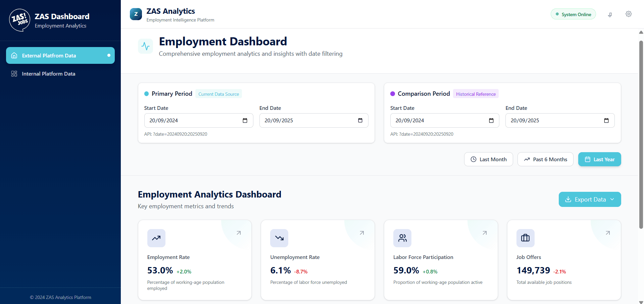This screenshot has height=304, width=644.
Task: Click the Employment Rate trending-up icon
Action: pos(156,238)
